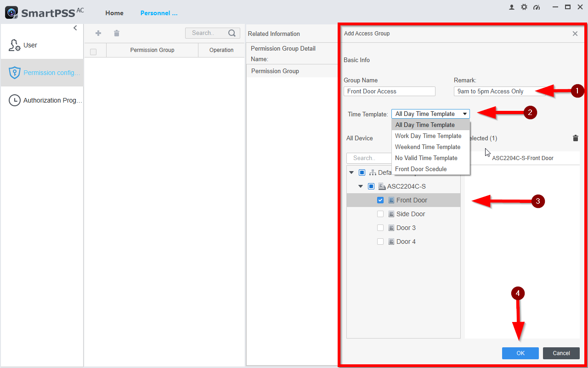Toggle the default group root checkbox
588x368 pixels.
click(x=362, y=172)
